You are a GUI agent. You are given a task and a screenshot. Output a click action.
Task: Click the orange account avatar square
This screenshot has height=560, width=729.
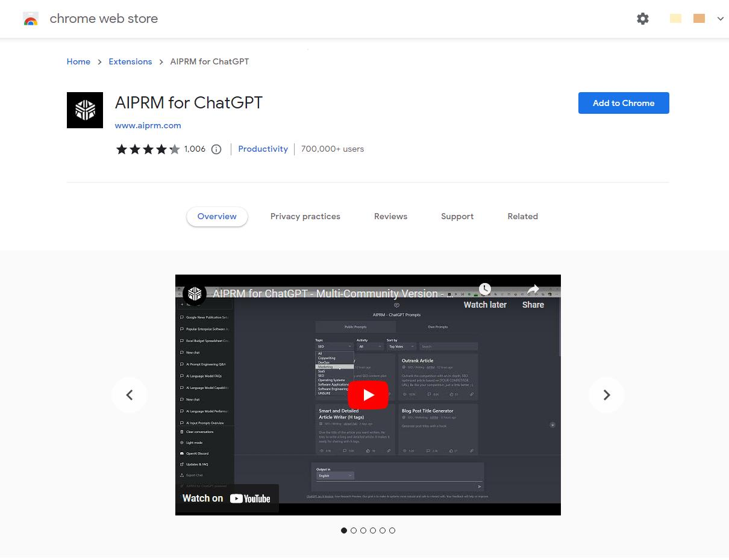point(699,19)
